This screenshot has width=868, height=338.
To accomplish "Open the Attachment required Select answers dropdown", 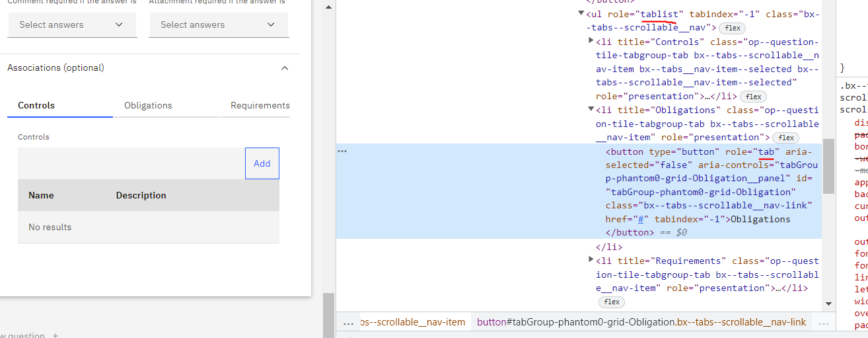I will [x=219, y=25].
